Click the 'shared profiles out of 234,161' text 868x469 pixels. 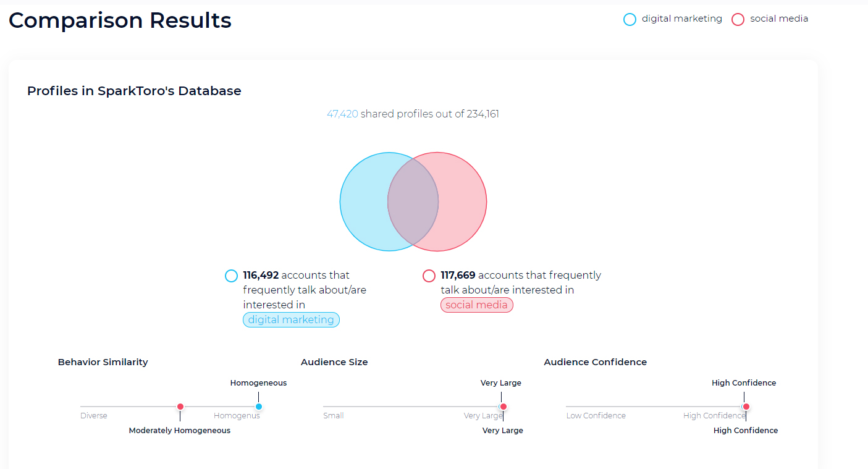click(x=430, y=114)
